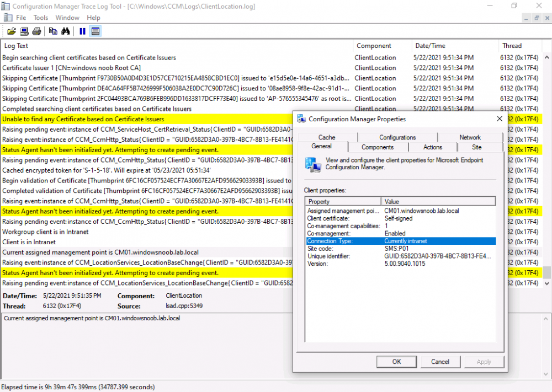Select the Client certificate property row
The width and height of the screenshot is (552, 392).
(401, 218)
